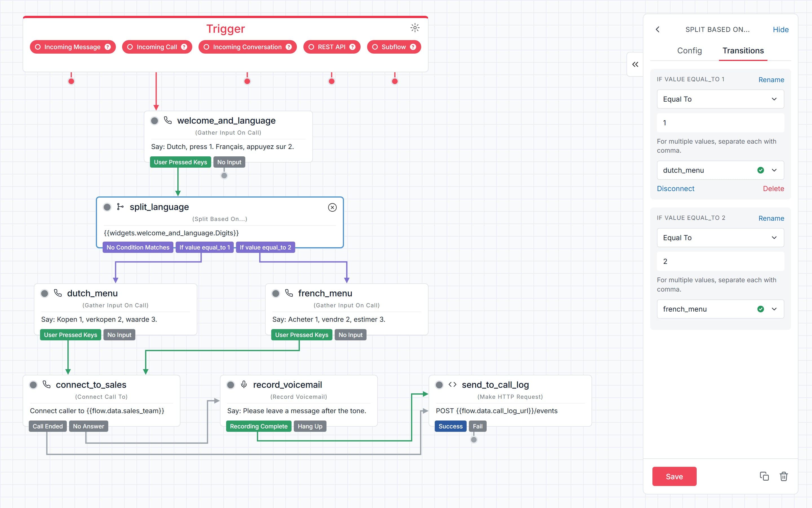The image size is (812, 508).
Task: Switch to Config tab
Action: coord(689,51)
